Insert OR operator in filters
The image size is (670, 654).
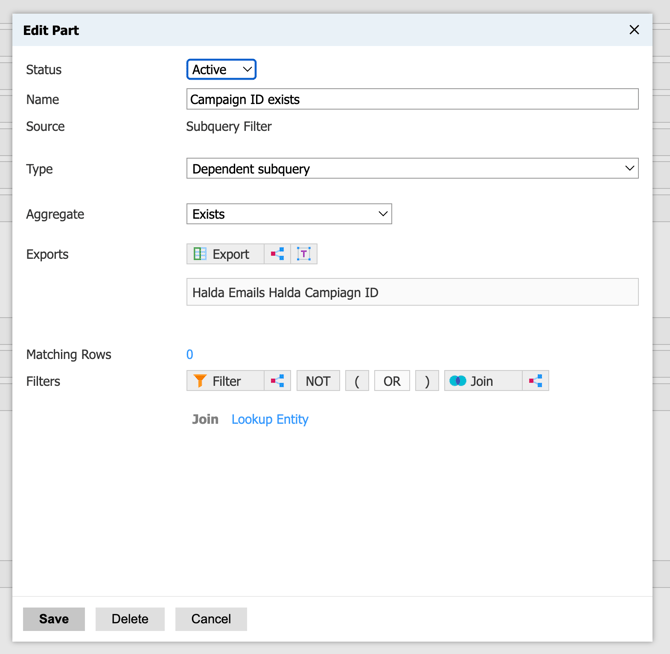tap(392, 381)
